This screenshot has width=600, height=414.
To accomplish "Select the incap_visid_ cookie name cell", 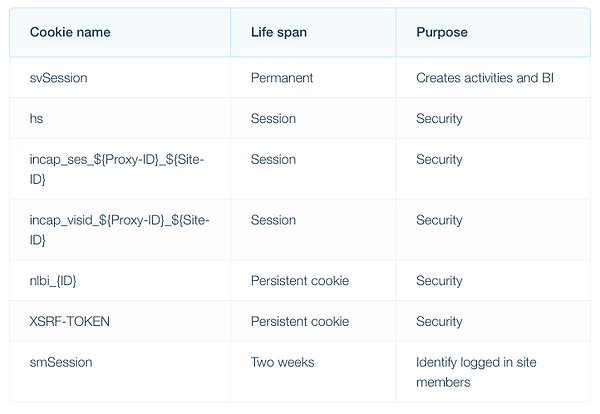I will point(119,230).
